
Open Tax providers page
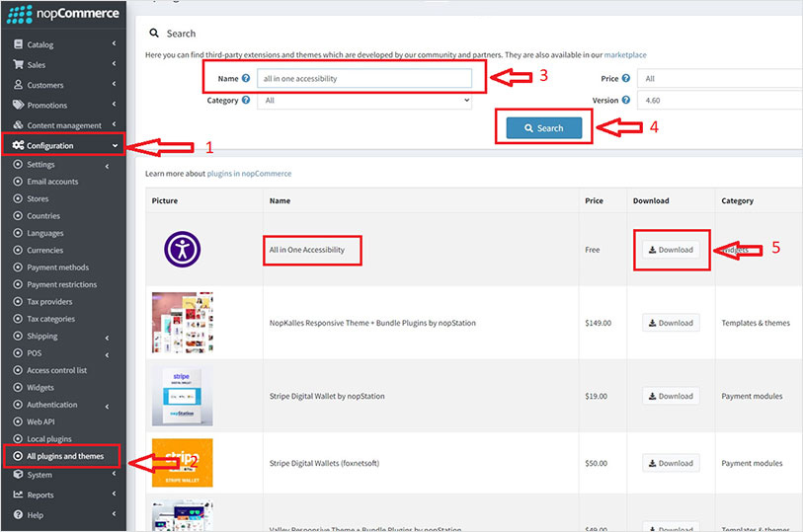click(49, 302)
